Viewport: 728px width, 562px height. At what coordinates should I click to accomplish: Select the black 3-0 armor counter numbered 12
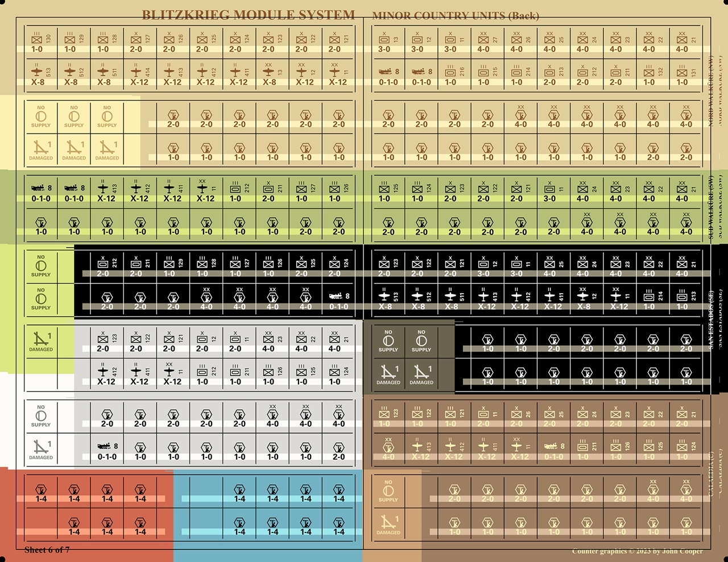487,268
